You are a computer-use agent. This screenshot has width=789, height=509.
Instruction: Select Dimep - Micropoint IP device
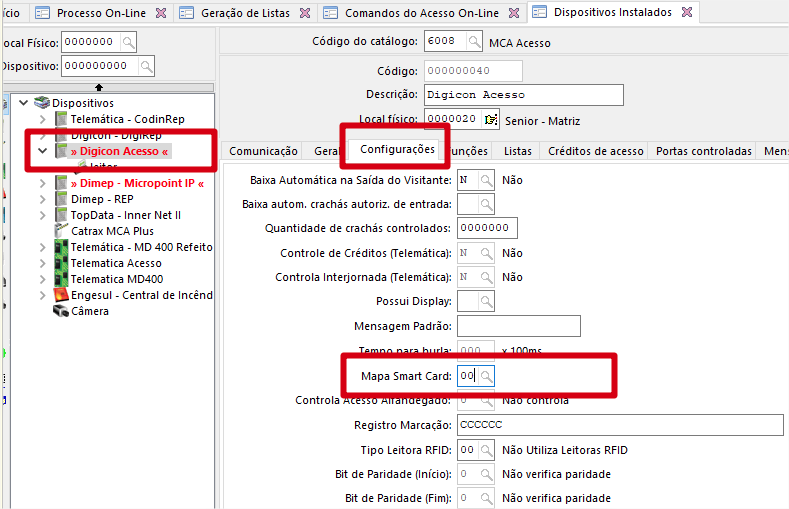137,184
